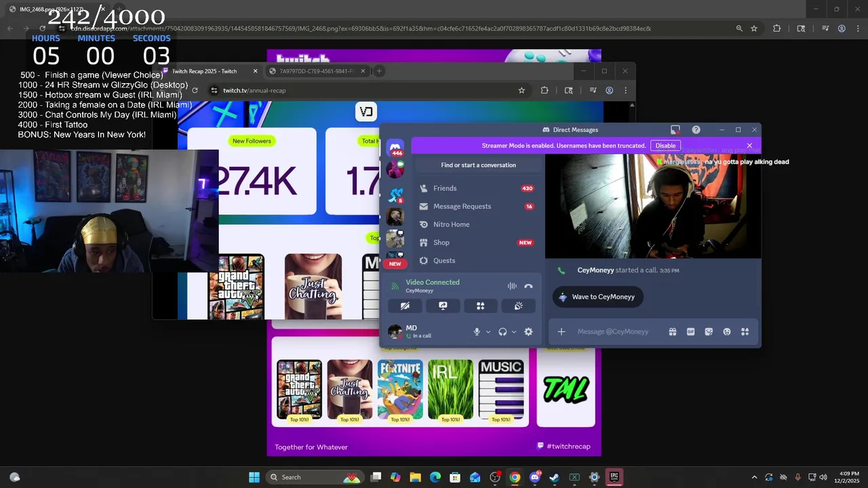Select server avatar with green video badge

(395, 169)
